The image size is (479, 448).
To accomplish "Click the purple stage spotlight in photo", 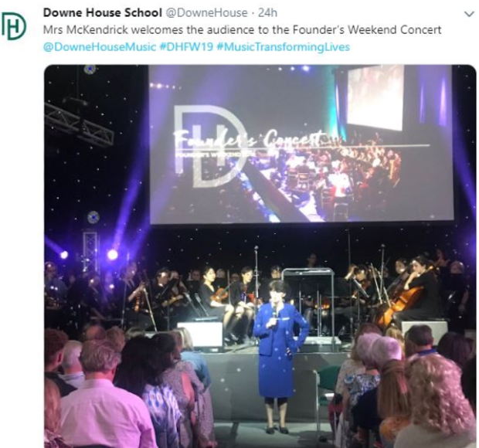I will click(113, 254).
